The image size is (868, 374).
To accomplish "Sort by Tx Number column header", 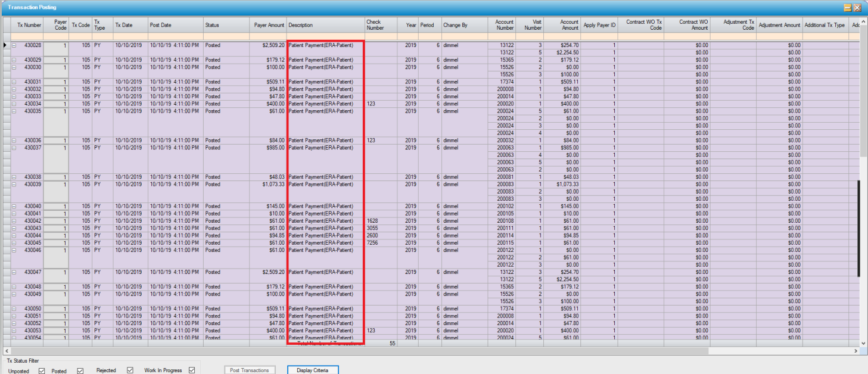I will [x=29, y=25].
